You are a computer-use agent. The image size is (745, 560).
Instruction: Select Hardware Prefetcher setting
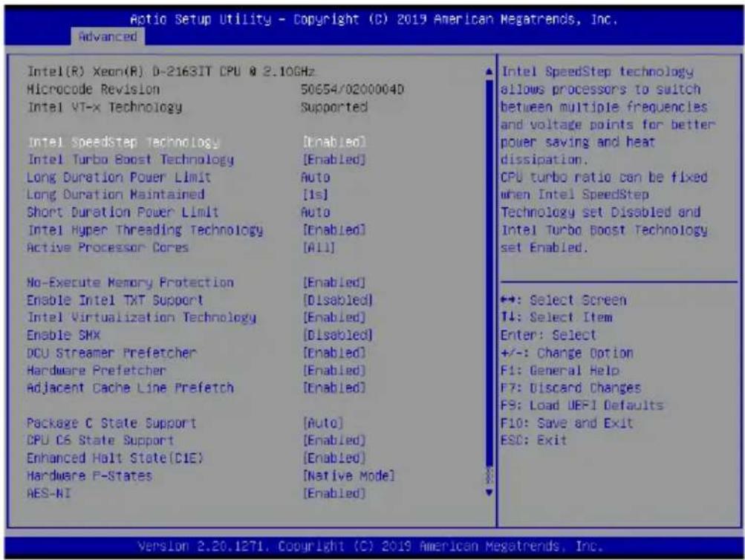coord(97,371)
